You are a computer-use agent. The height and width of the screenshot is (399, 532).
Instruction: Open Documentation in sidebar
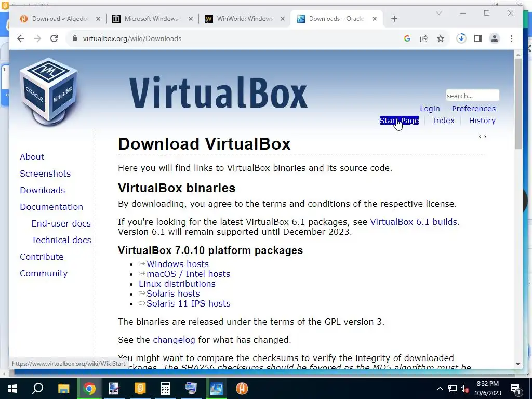pos(51,207)
